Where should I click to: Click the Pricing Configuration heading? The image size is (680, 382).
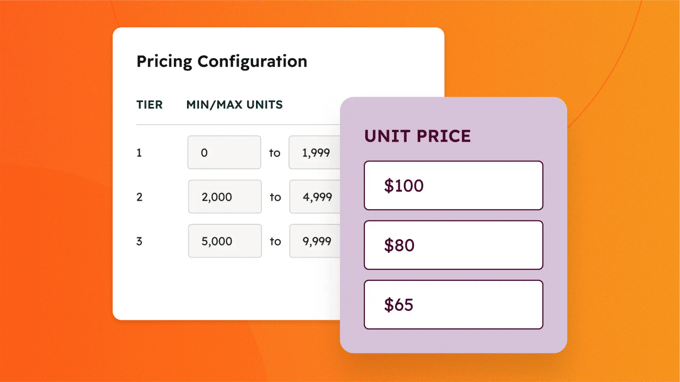(x=222, y=62)
